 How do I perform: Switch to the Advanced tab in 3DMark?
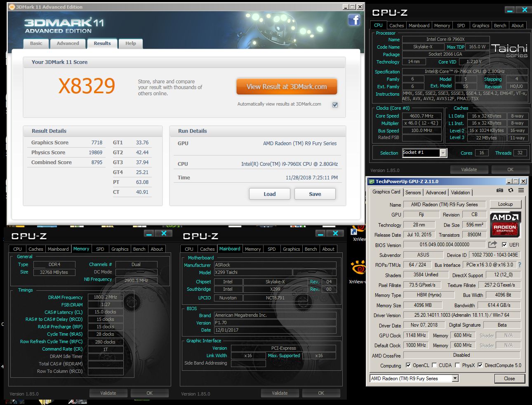[68, 43]
